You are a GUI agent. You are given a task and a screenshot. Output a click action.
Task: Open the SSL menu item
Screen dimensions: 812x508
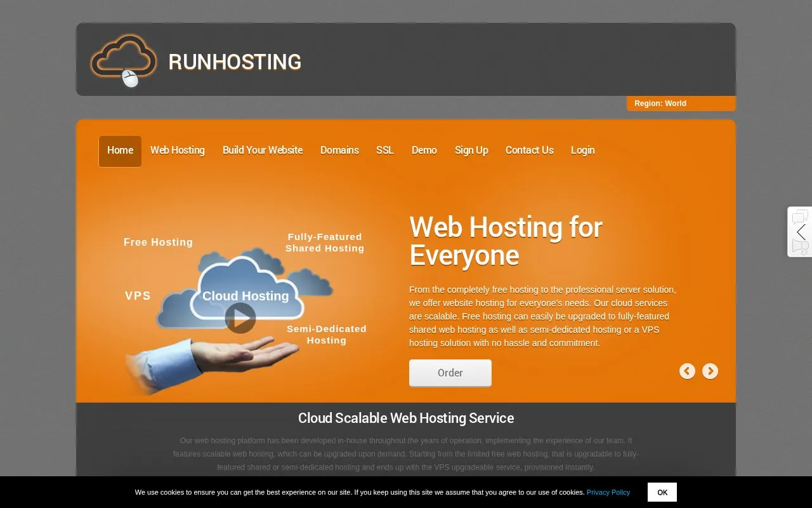(385, 150)
